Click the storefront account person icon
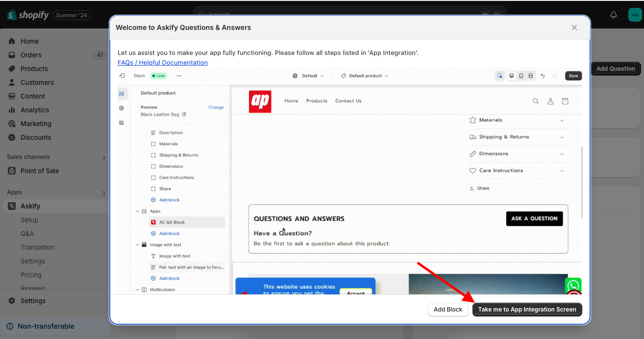The image size is (644, 339). (x=550, y=101)
